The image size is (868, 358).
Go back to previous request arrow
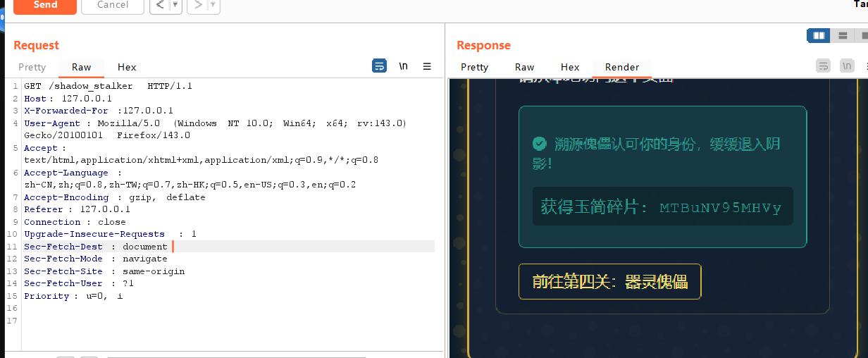tap(160, 5)
